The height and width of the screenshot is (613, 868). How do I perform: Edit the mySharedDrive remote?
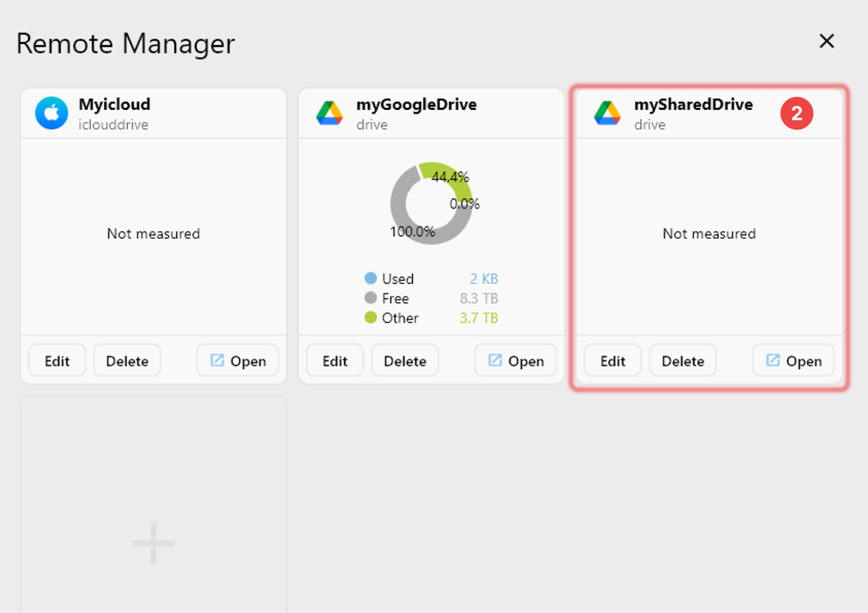click(x=612, y=360)
